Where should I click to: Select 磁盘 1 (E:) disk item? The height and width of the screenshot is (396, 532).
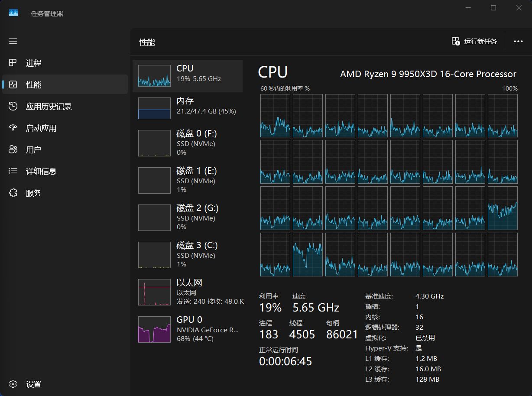coord(187,180)
